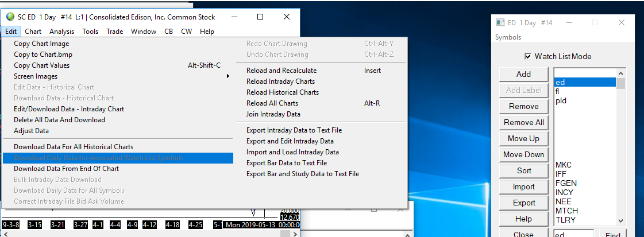Select Reload Historical Charts
Screen dimensions: 644x237
tap(321, 92)
